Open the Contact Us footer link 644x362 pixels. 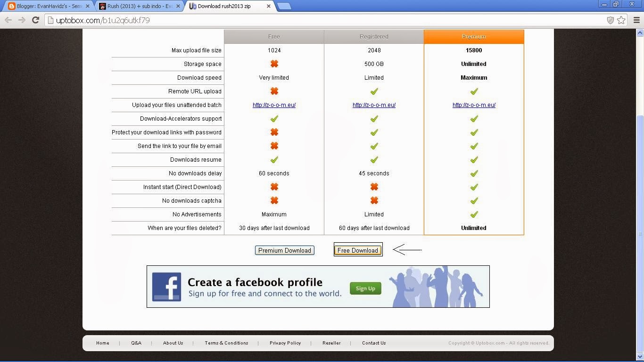click(x=374, y=343)
